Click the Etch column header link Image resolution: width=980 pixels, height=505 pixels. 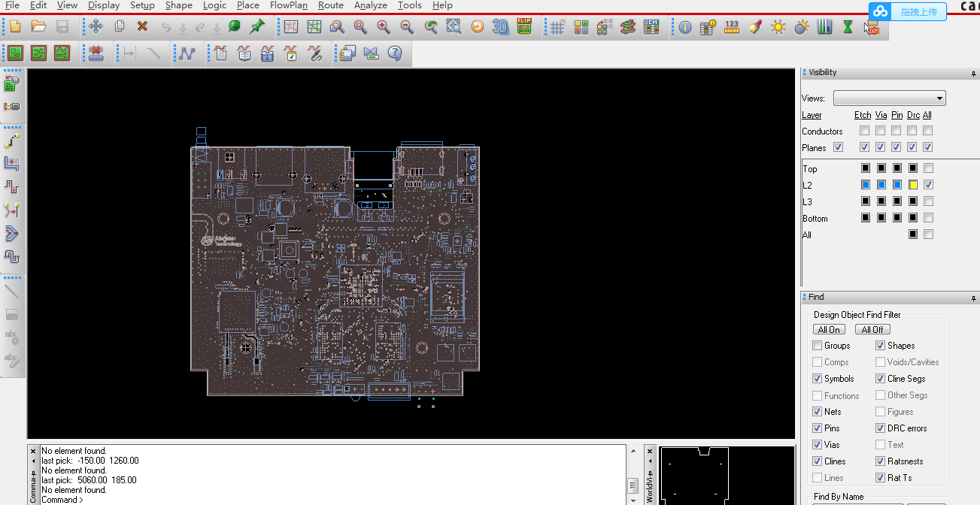click(863, 115)
